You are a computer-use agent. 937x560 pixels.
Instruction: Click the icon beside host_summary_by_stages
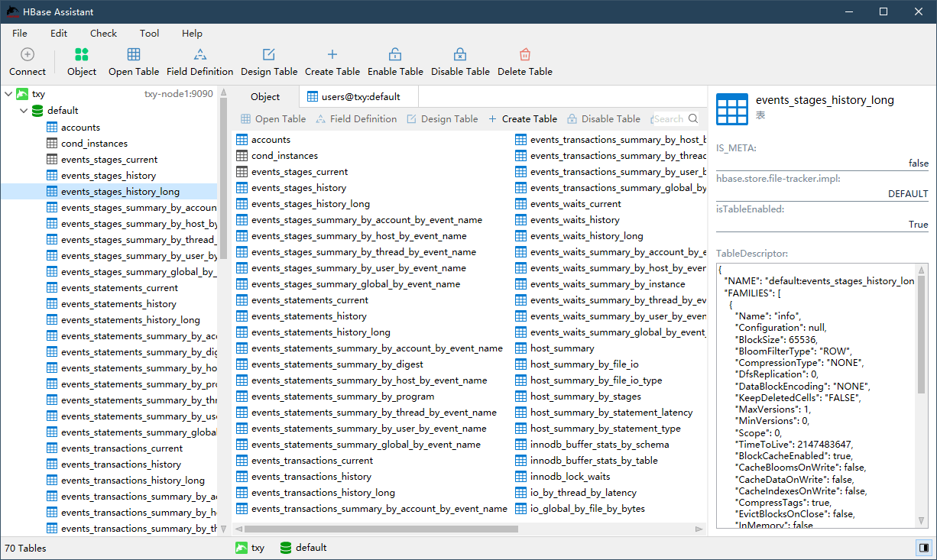[x=520, y=397]
